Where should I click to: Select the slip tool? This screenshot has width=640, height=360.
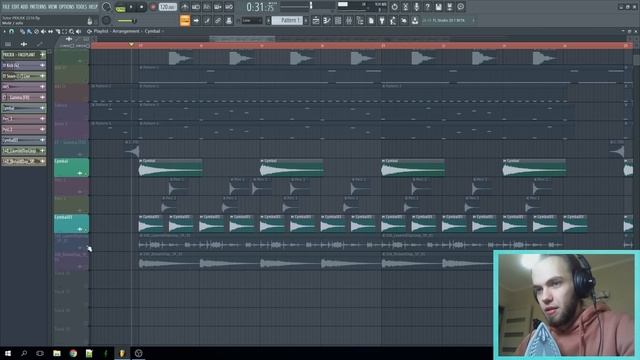[x=50, y=31]
